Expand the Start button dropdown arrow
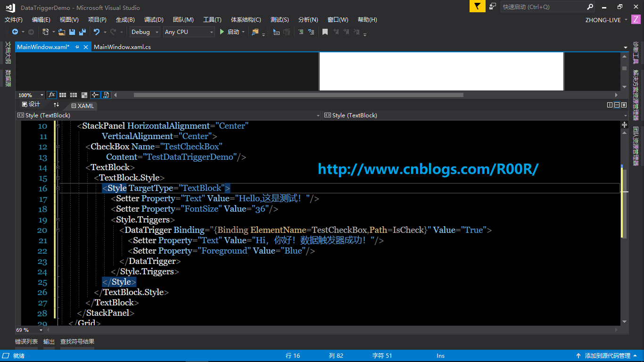Screen dimensions: 644x362 [243, 32]
